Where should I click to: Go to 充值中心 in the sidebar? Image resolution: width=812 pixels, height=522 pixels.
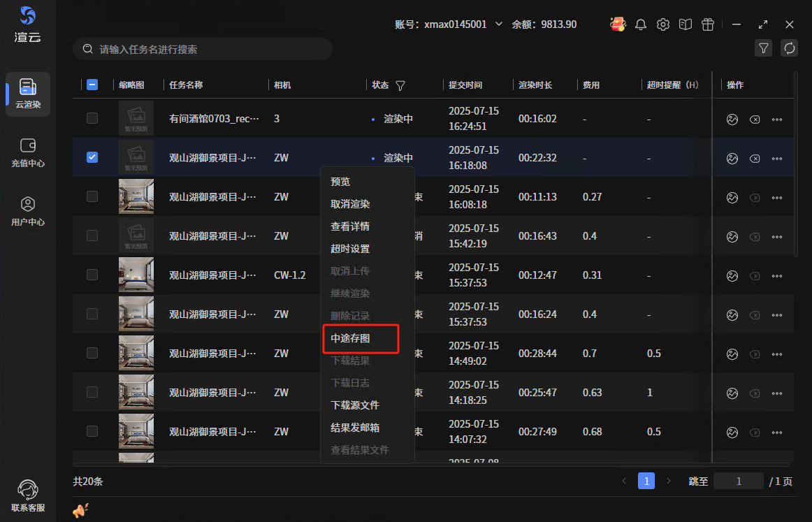[28, 152]
